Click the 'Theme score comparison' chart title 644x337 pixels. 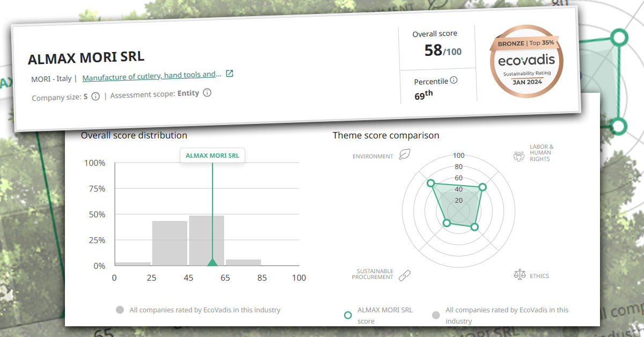click(x=386, y=135)
